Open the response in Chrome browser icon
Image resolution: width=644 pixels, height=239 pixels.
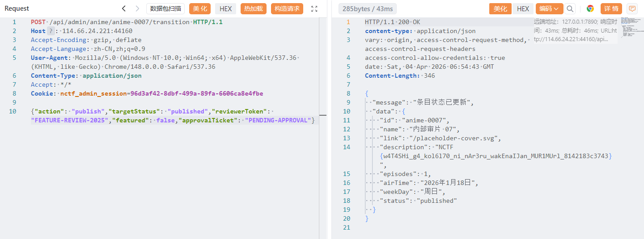click(590, 8)
